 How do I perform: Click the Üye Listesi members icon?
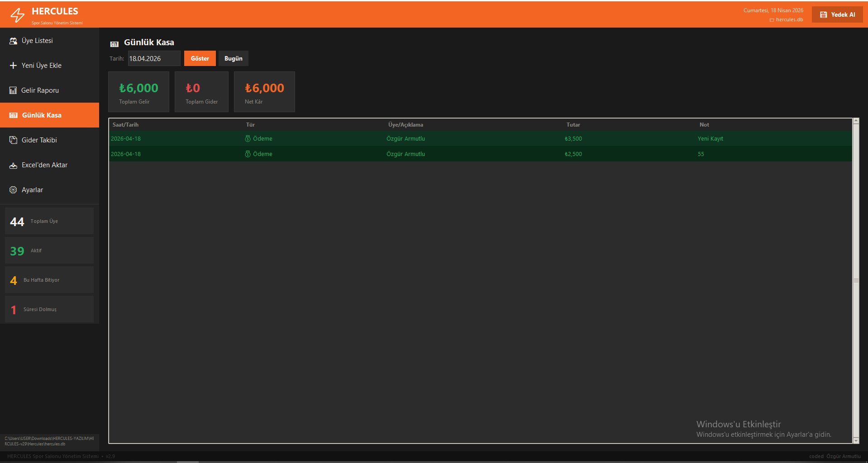pos(13,41)
